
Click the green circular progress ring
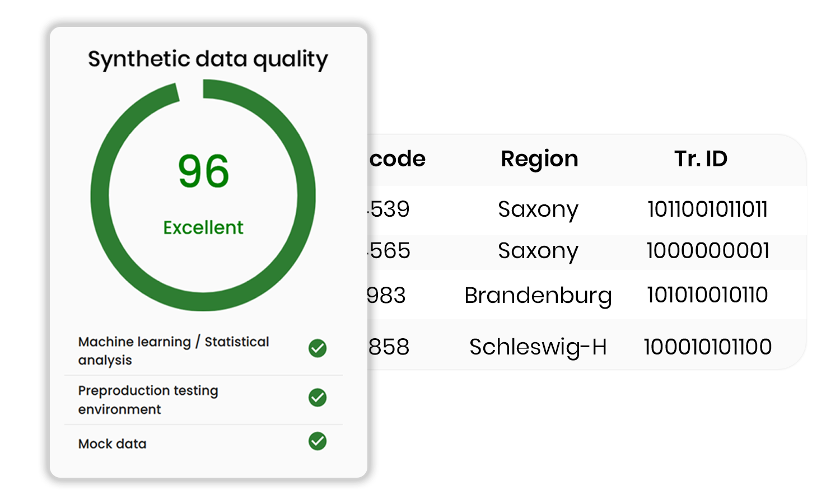click(101, 196)
